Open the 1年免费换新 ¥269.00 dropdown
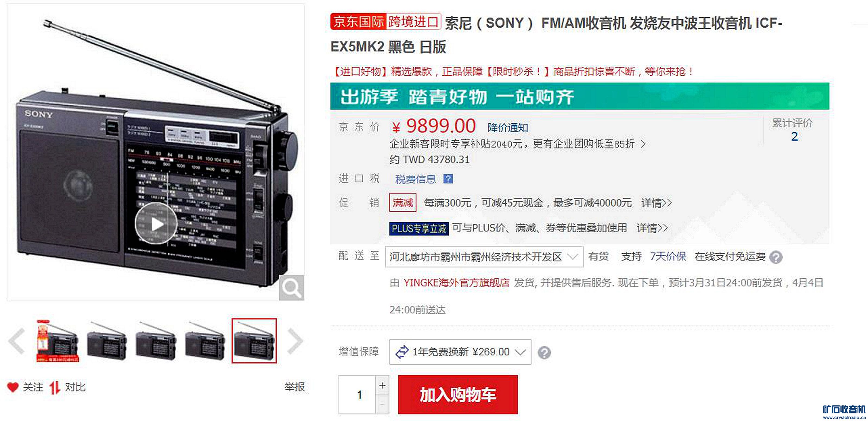868x421 pixels. [460, 352]
